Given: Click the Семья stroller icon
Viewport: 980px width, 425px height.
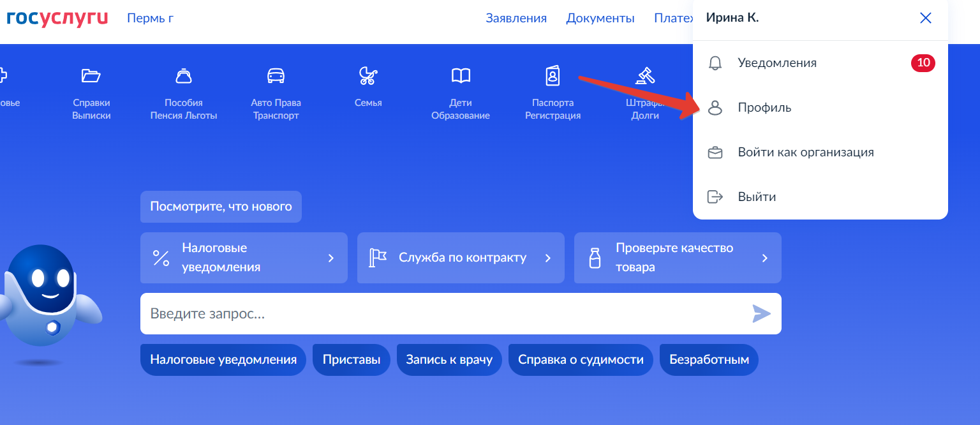Looking at the screenshot, I should [368, 77].
